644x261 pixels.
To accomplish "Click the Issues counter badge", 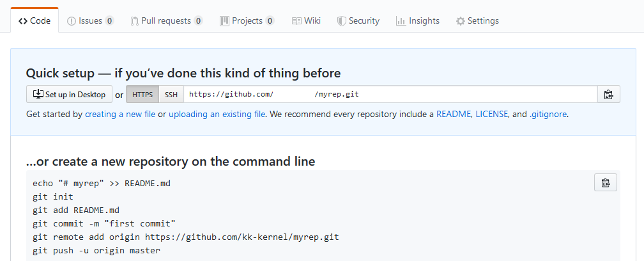I will pos(110,20).
